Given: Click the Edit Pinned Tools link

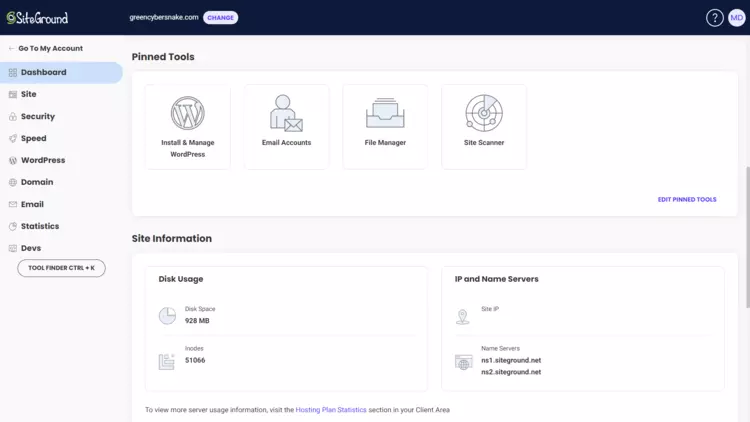Looking at the screenshot, I should (x=687, y=200).
